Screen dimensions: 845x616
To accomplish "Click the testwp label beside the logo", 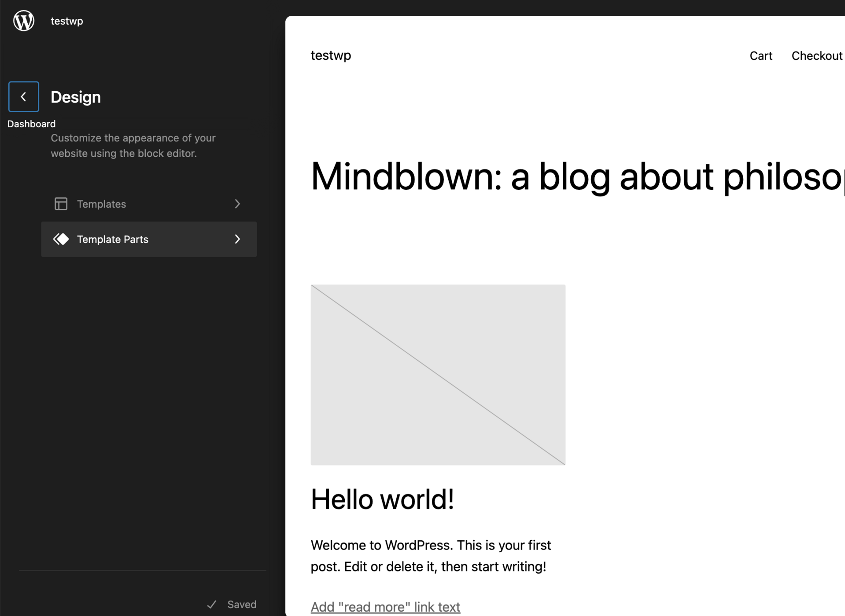I will click(67, 21).
